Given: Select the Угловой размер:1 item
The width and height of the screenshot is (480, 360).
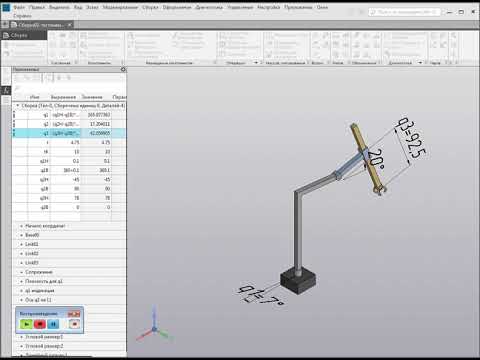Looking at the screenshot, I should 44,337.
